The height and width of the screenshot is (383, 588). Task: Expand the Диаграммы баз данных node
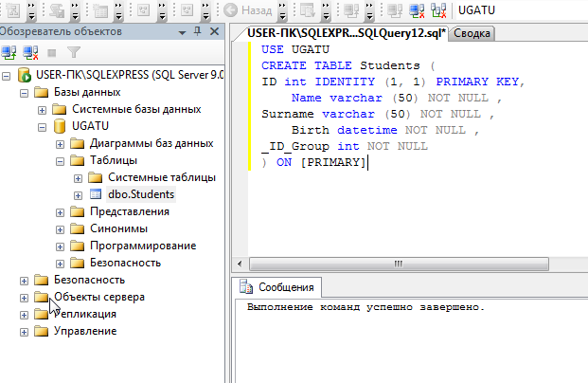(60, 144)
